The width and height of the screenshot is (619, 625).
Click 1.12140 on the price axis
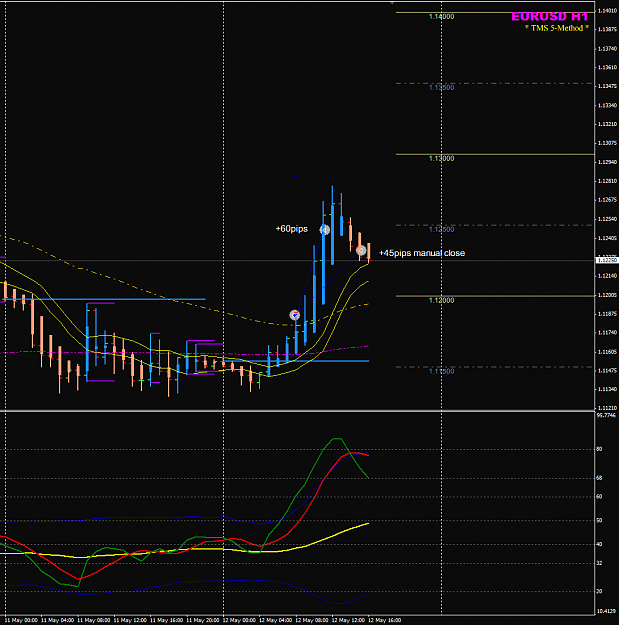[607, 276]
